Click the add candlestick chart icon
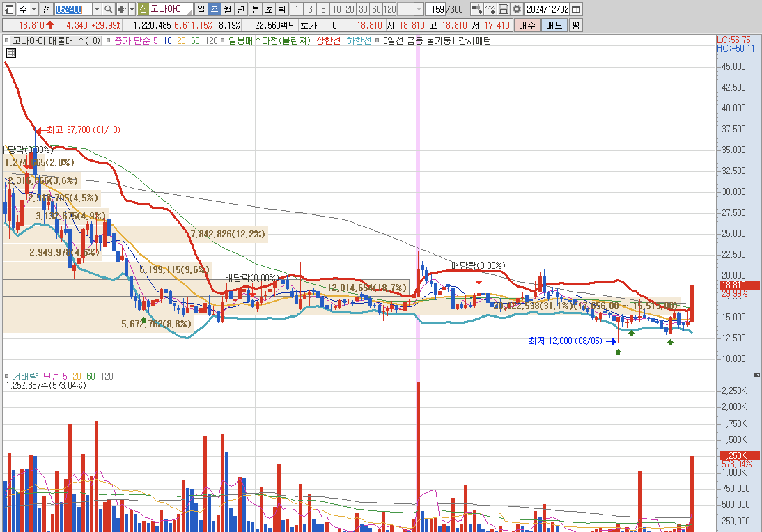This screenshot has height=532, width=762. pos(476,9)
